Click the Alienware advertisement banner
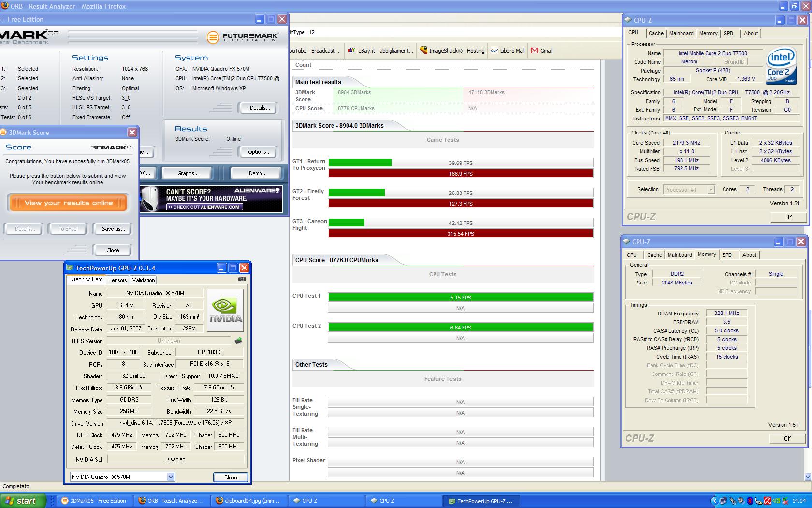Viewport: 812px width, 508px height. pos(211,199)
